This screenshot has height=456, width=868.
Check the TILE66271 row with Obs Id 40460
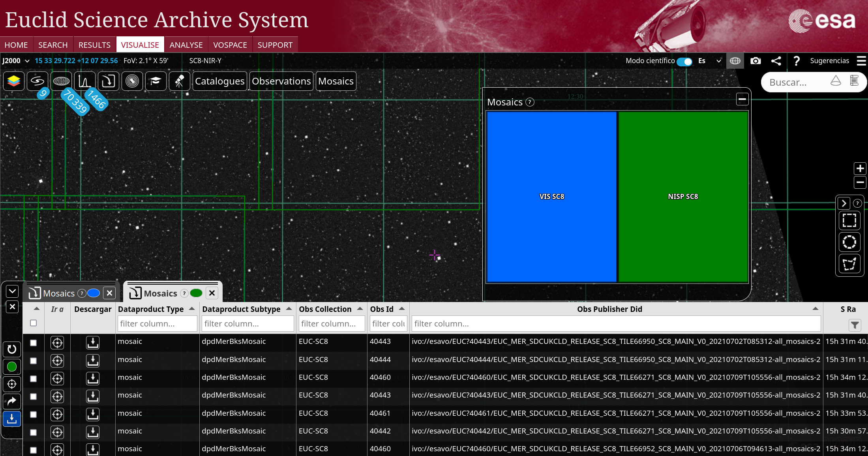click(34, 379)
